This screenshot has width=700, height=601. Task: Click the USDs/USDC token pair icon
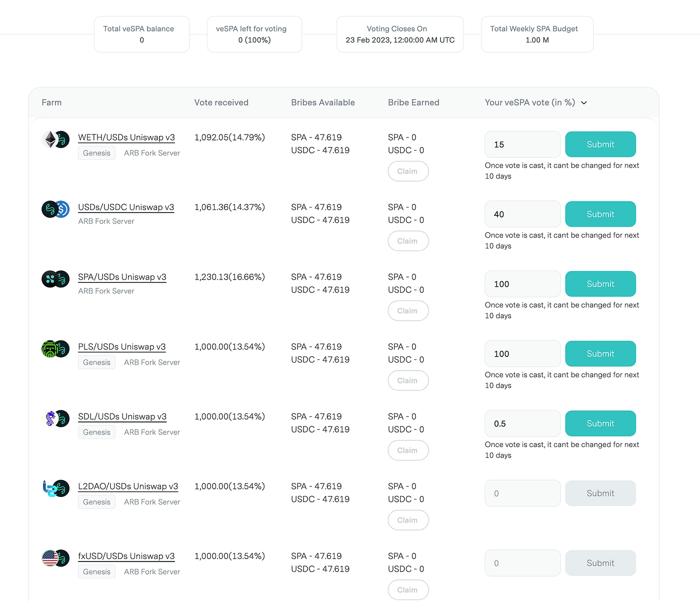click(55, 209)
